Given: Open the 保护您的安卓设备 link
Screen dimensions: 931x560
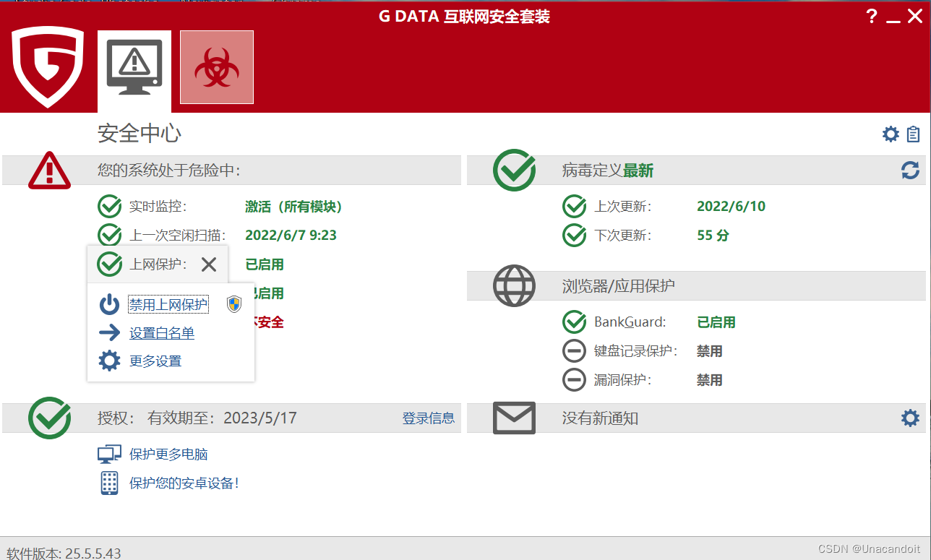Looking at the screenshot, I should tap(184, 483).
